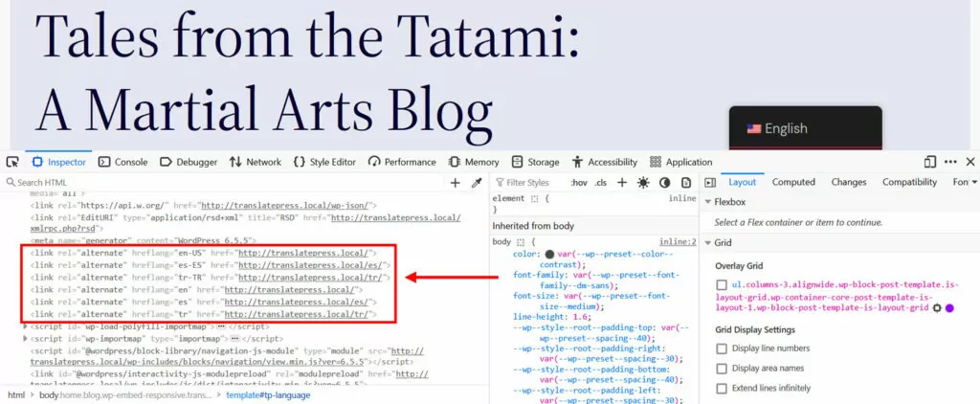Open the purple grid overlay color swatch
This screenshot has height=404, width=980.
(949, 308)
